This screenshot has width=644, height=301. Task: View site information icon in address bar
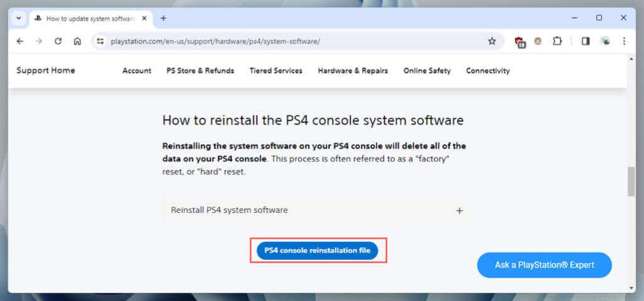(100, 41)
